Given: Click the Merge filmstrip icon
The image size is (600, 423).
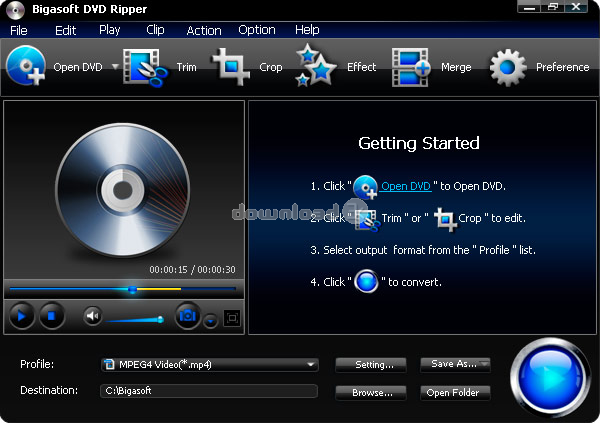Looking at the screenshot, I should coord(411,67).
